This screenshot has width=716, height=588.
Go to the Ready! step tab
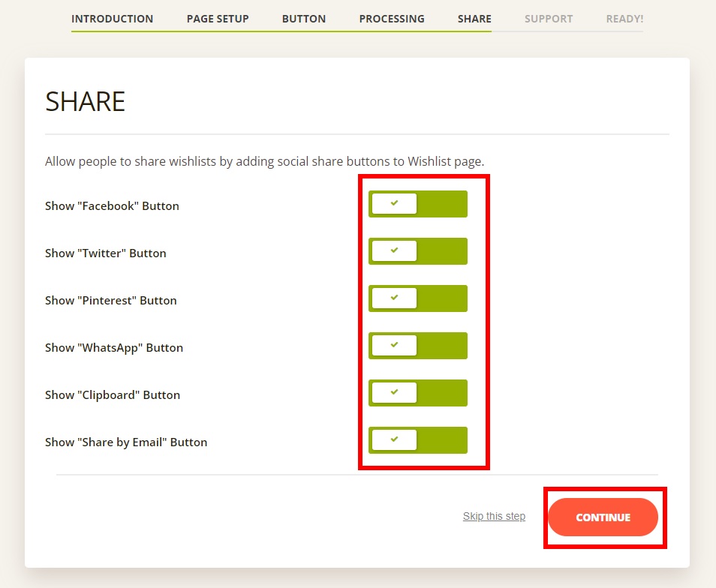click(624, 19)
